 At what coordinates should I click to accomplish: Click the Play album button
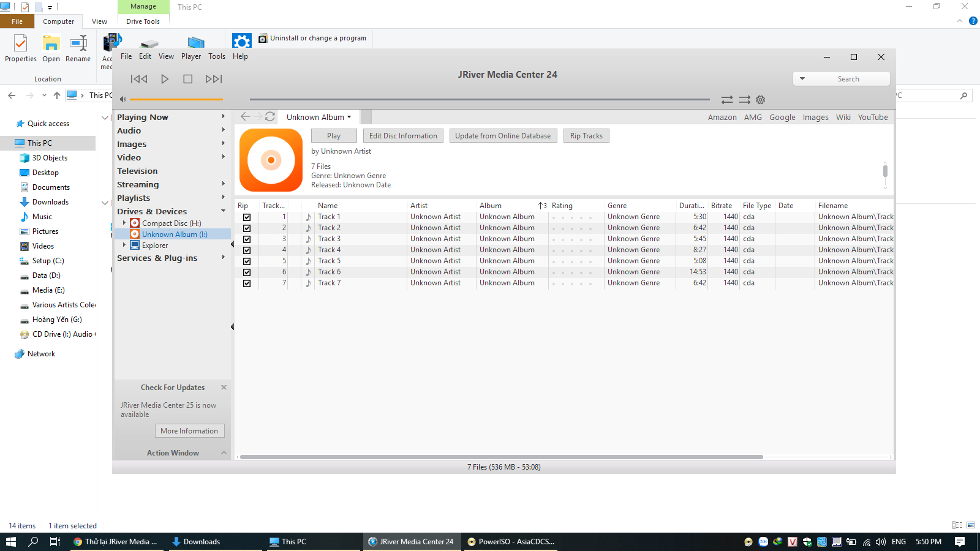pos(334,136)
